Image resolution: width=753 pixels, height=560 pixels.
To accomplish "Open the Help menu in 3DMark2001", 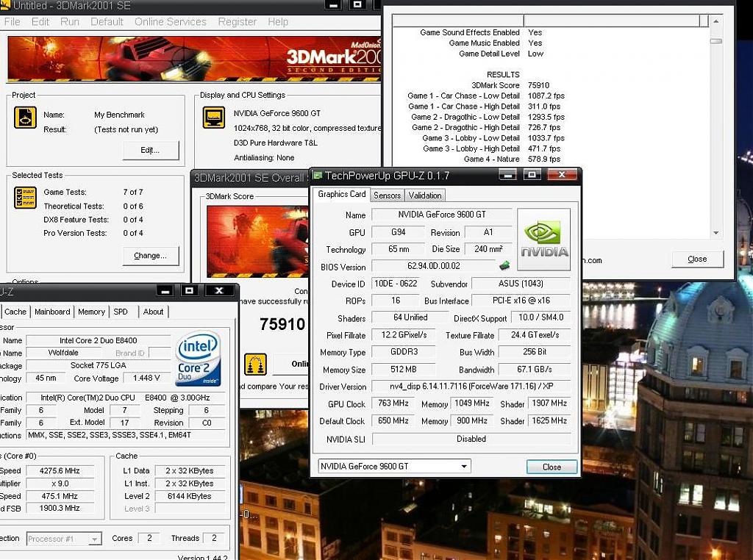I will tap(278, 21).
